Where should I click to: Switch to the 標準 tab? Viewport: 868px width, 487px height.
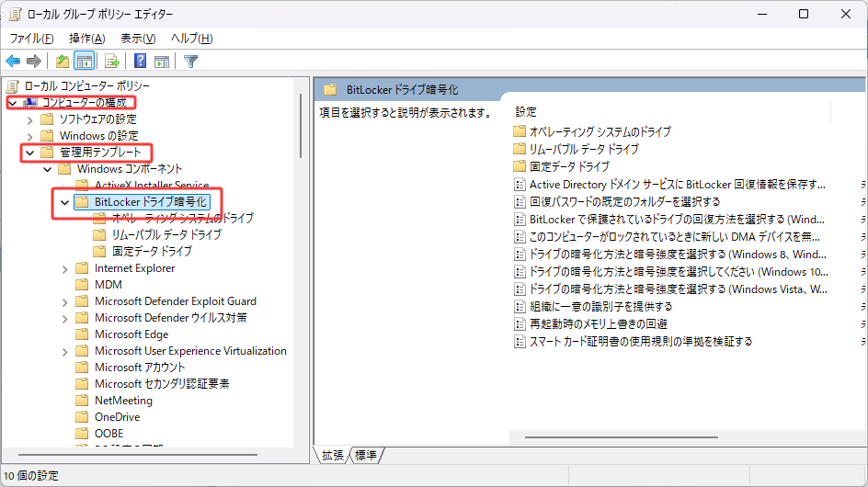point(366,456)
